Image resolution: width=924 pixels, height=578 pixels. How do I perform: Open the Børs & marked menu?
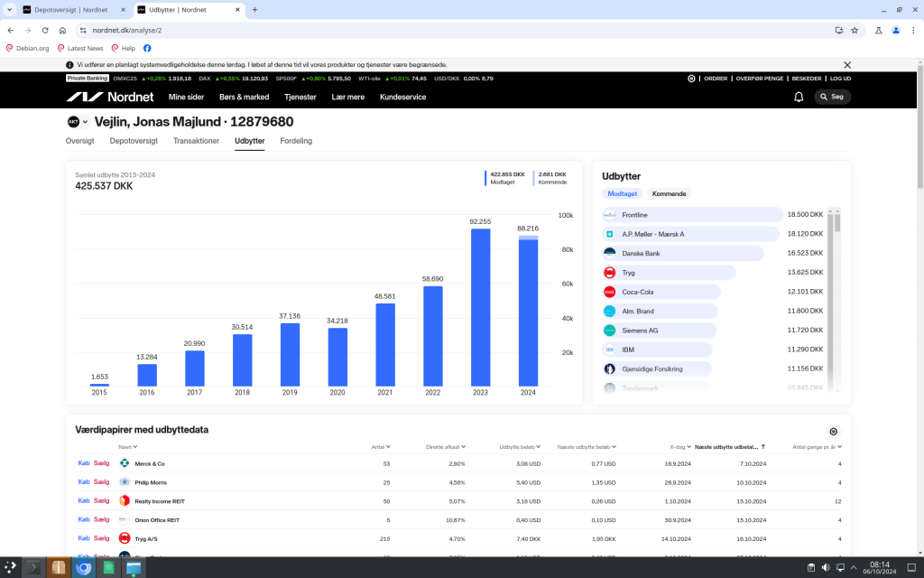(x=244, y=97)
